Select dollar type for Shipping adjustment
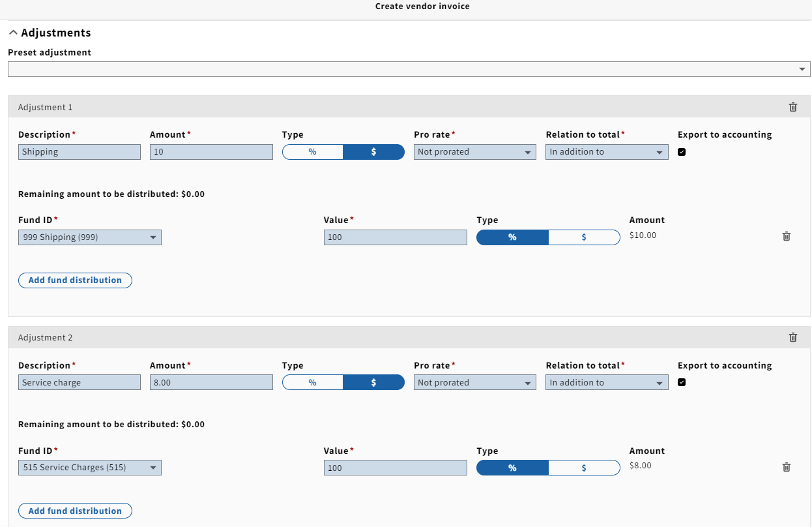The height and width of the screenshot is (527, 812). pos(373,152)
